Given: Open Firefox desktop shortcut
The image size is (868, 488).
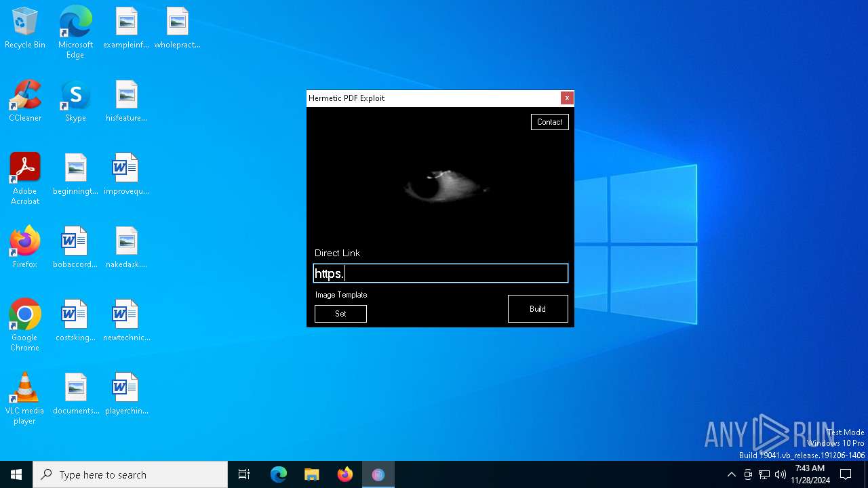Looking at the screenshot, I should point(25,248).
